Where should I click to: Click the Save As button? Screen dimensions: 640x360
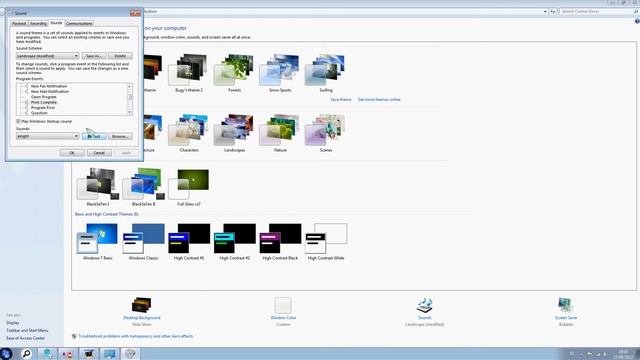coord(94,56)
